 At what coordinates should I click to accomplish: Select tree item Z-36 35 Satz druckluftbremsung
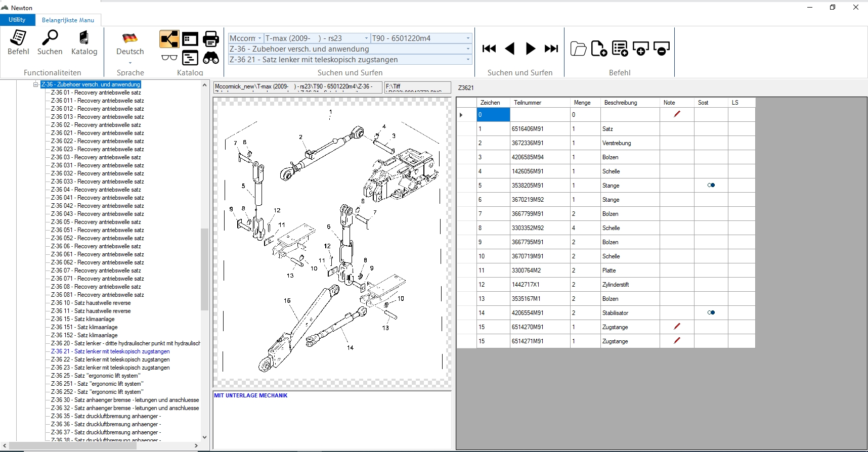[x=106, y=416]
